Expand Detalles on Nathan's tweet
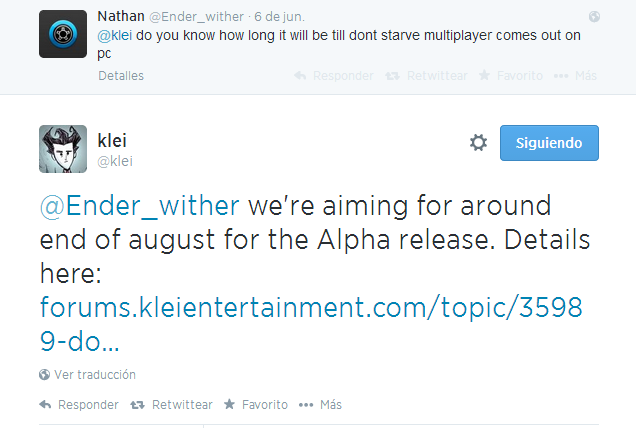636x428 pixels. point(121,76)
